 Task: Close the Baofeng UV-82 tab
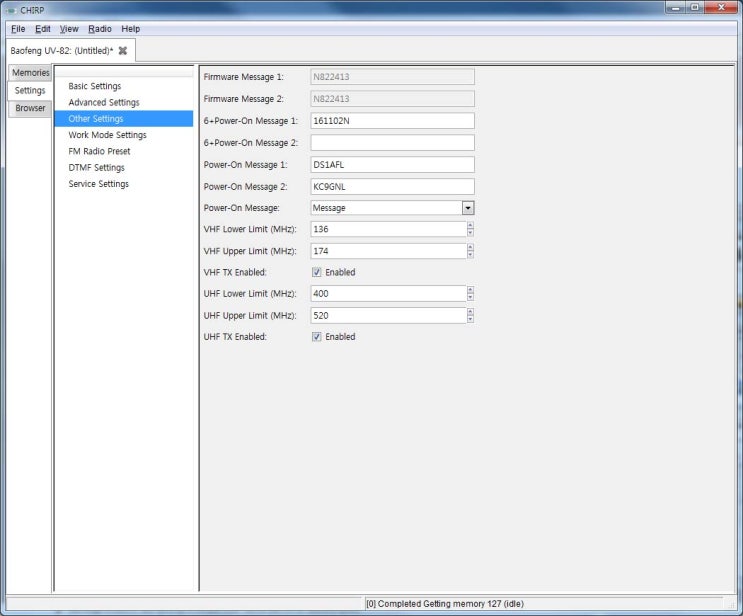click(x=123, y=51)
